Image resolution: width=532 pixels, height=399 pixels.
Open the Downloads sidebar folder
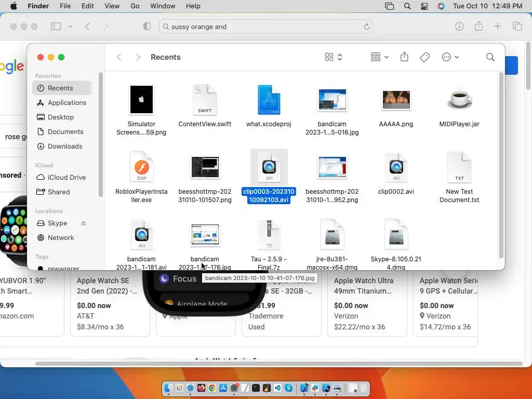(x=62, y=146)
